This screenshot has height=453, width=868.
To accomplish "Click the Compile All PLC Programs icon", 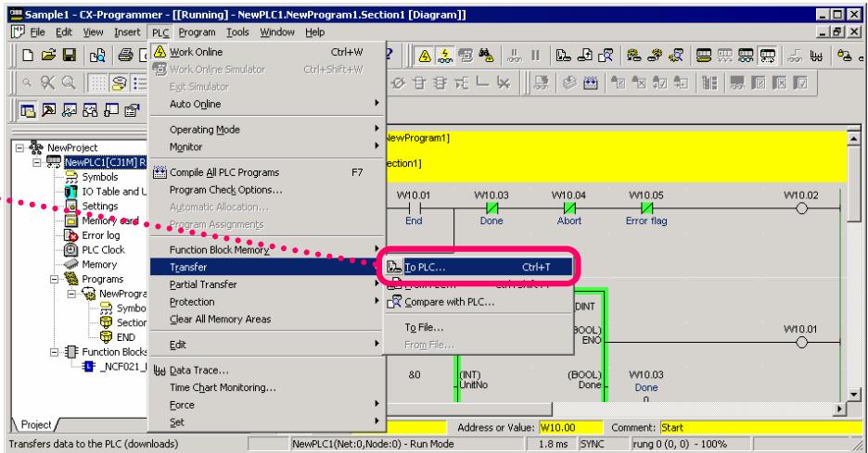I will click(590, 83).
